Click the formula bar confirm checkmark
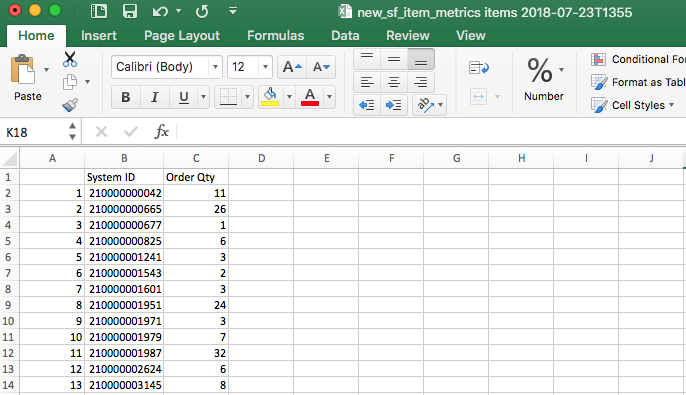Viewport: 686px width, 395px height. (x=131, y=132)
